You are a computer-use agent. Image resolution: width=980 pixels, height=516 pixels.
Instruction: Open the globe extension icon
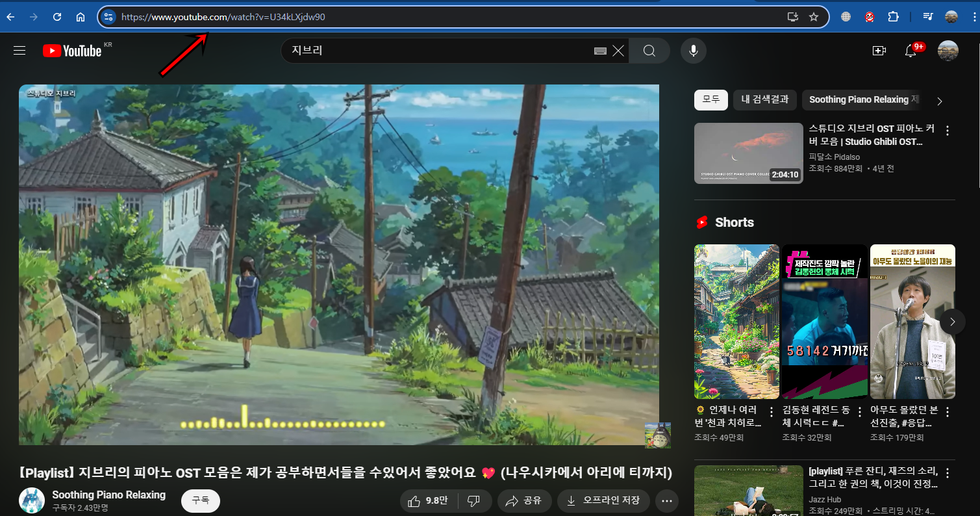pos(846,17)
